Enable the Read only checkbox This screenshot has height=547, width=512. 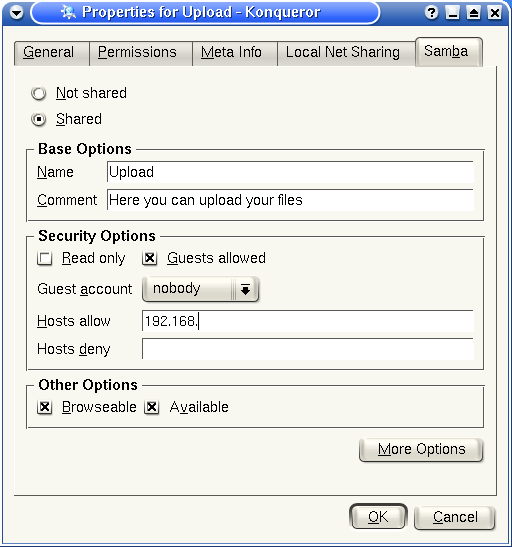click(x=45, y=258)
